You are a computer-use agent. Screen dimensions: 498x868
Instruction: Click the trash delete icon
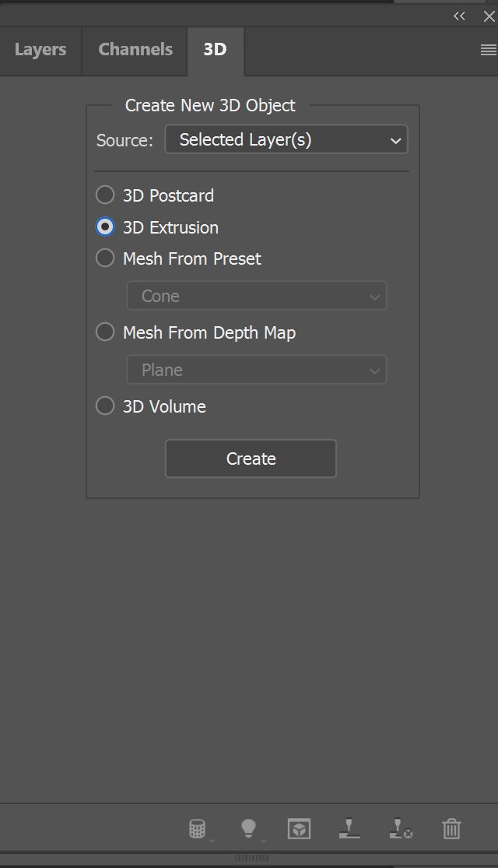(x=451, y=829)
